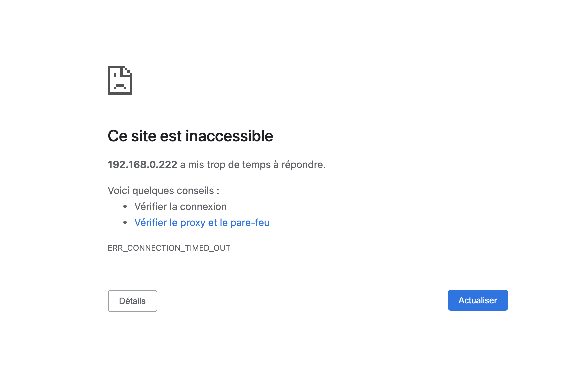588x376 pixels.
Task: Click the Actualiser button to reload
Action: (x=478, y=300)
